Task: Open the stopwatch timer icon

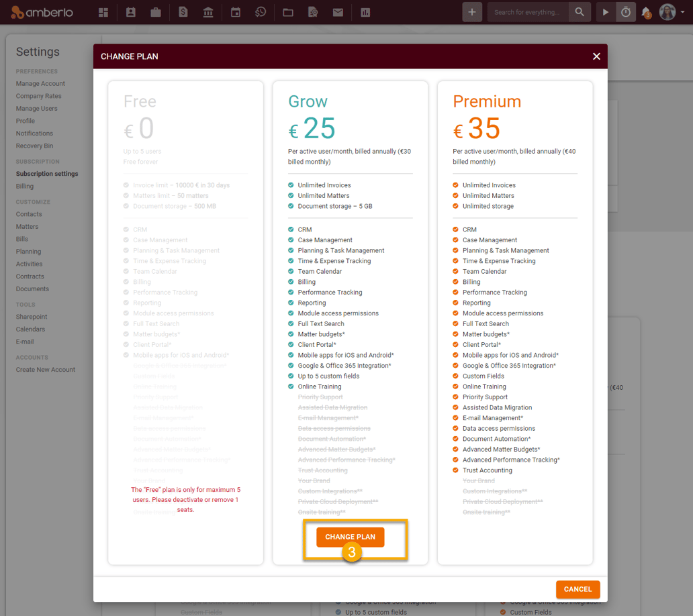Action: click(626, 12)
